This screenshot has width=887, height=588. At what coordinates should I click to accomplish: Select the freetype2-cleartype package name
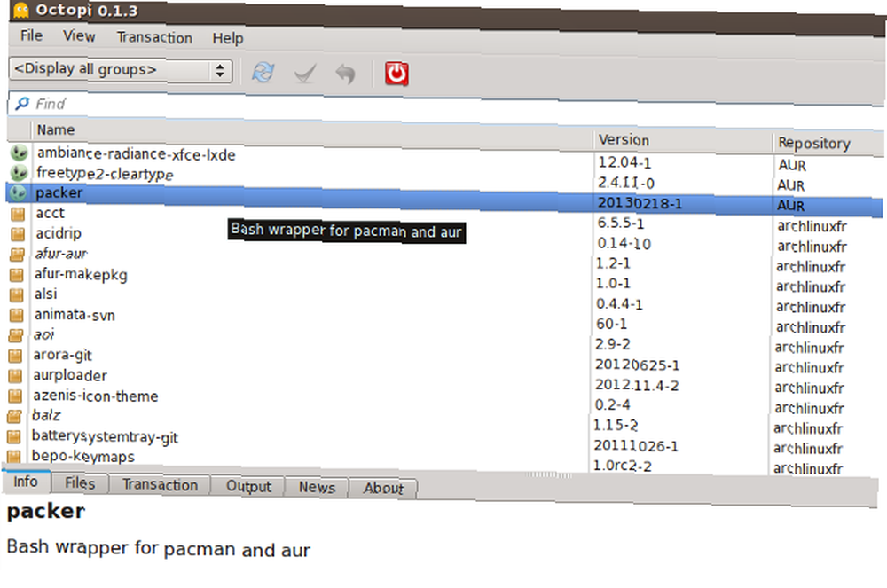pos(105,173)
